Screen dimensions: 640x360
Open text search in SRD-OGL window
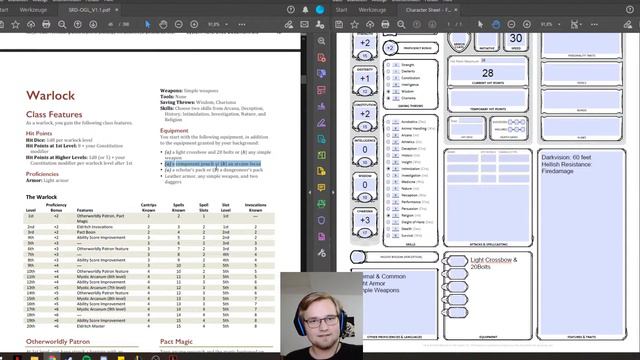pos(62,24)
